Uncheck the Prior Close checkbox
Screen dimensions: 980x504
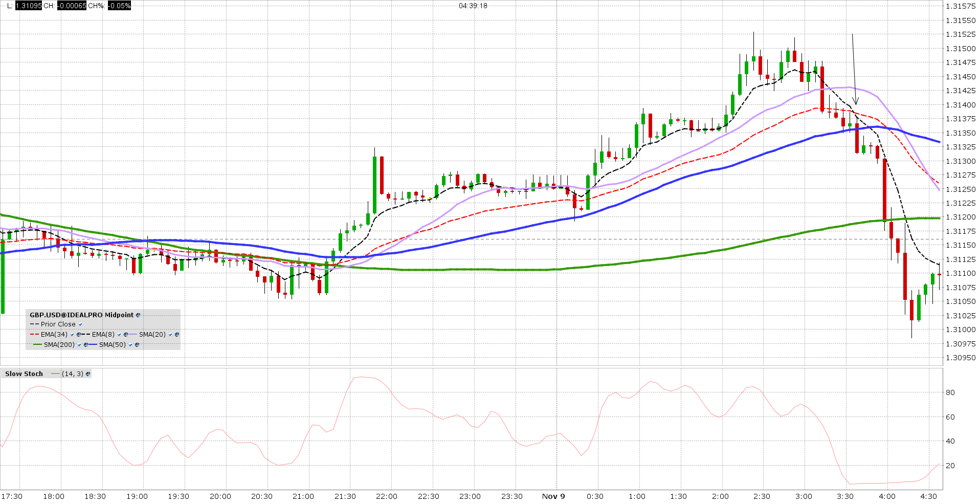click(80, 324)
